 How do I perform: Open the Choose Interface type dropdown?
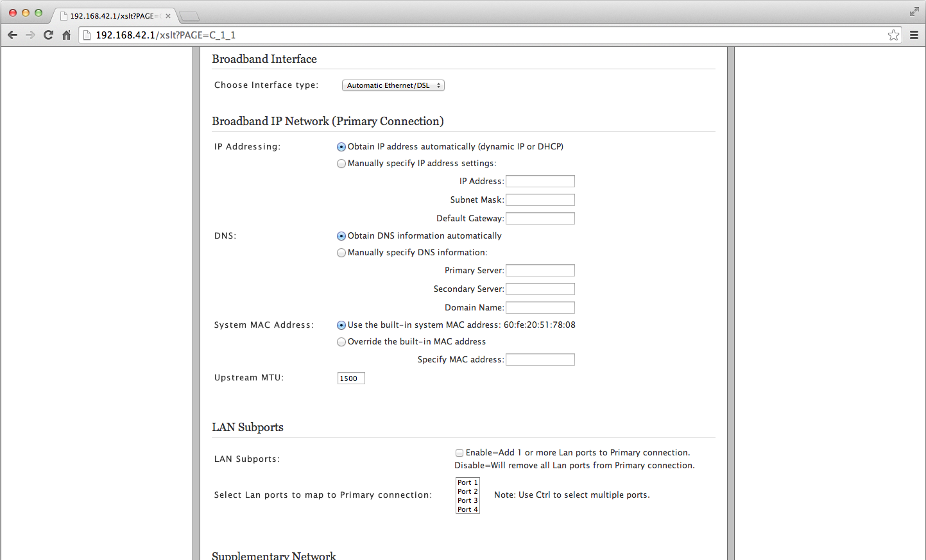(393, 85)
